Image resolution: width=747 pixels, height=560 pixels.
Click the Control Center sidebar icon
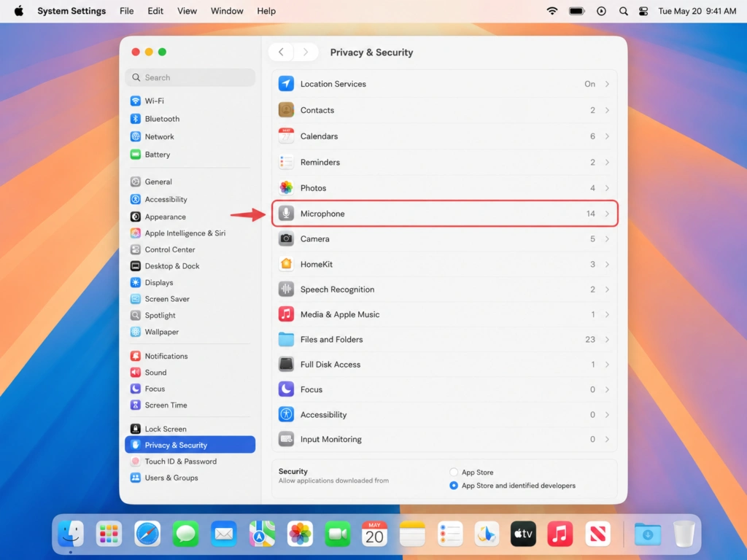click(135, 249)
